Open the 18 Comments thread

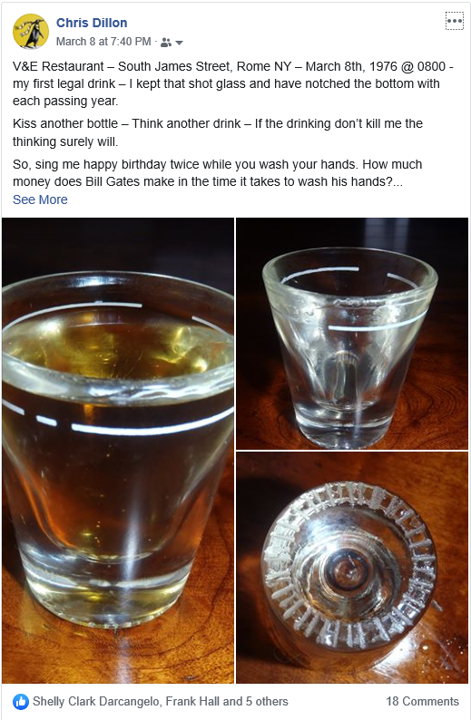tap(422, 701)
